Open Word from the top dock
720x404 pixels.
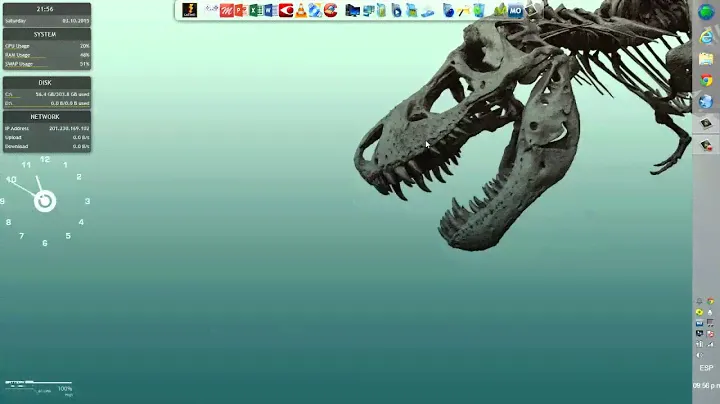click(270, 11)
